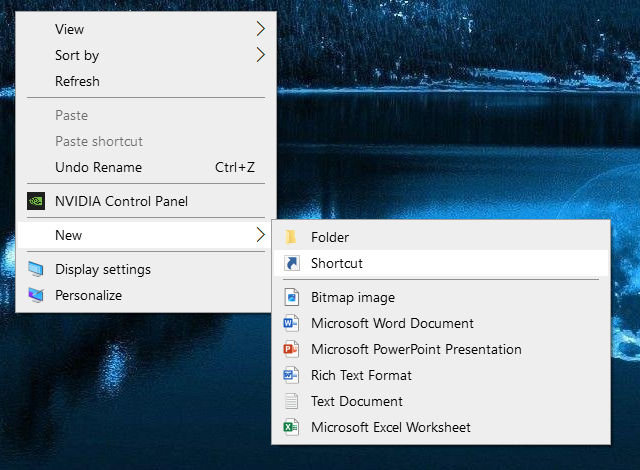Click the Personalize icon

point(36,295)
